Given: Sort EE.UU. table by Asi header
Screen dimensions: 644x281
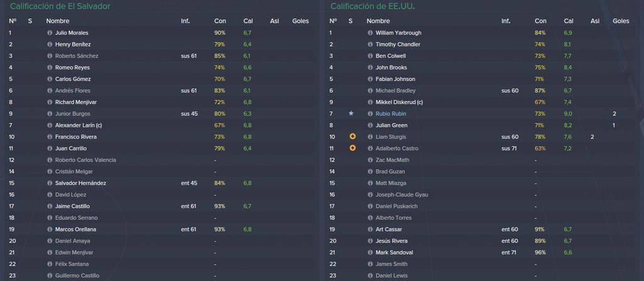Looking at the screenshot, I should point(595,21).
